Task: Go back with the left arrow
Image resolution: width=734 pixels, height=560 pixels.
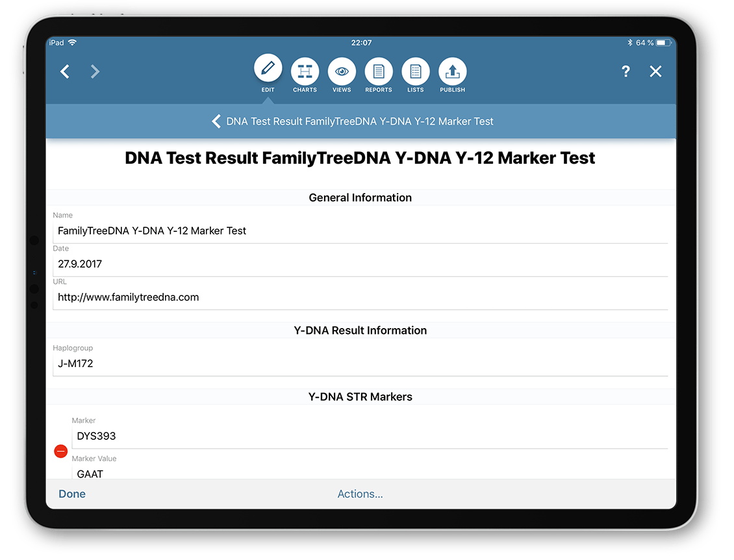Action: pos(65,71)
